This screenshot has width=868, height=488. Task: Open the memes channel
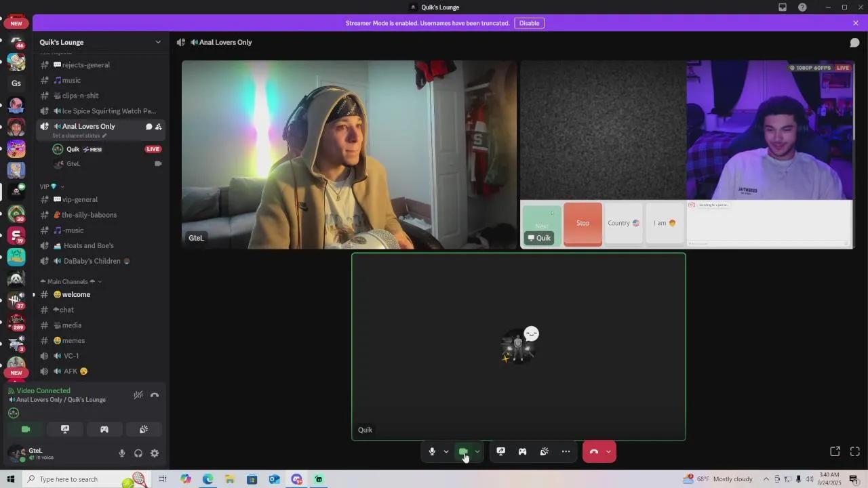[x=102, y=341]
